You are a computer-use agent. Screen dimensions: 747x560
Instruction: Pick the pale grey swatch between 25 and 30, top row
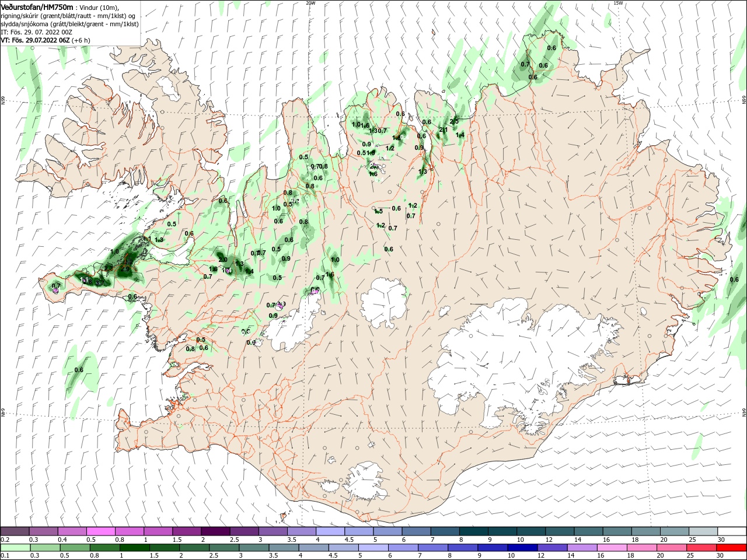[703, 531]
